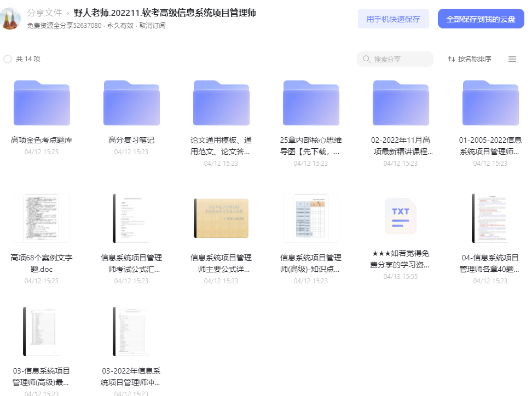
Task: Open the 高项68个案例文字题.doc thumbnail
Action: pos(42,218)
